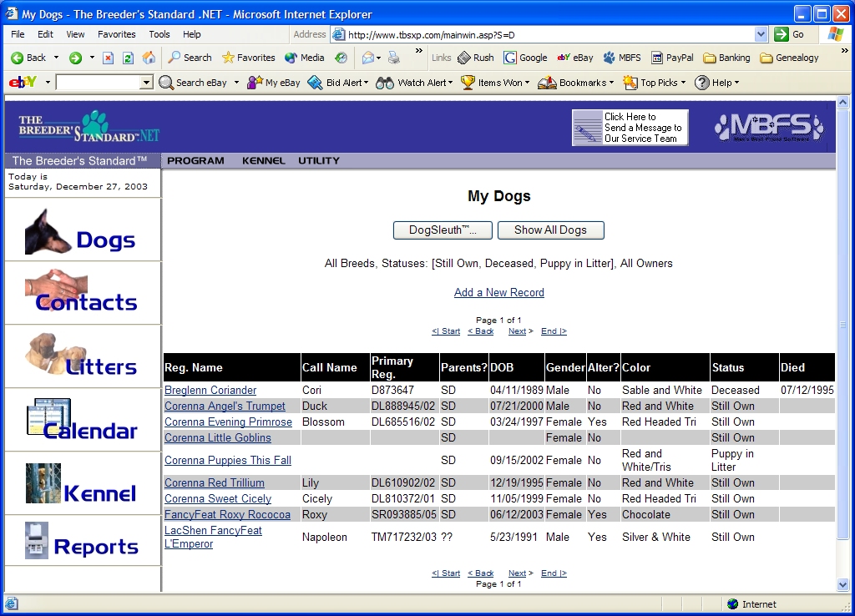Open Reports from the sidebar
The width and height of the screenshot is (855, 616).
coord(82,541)
